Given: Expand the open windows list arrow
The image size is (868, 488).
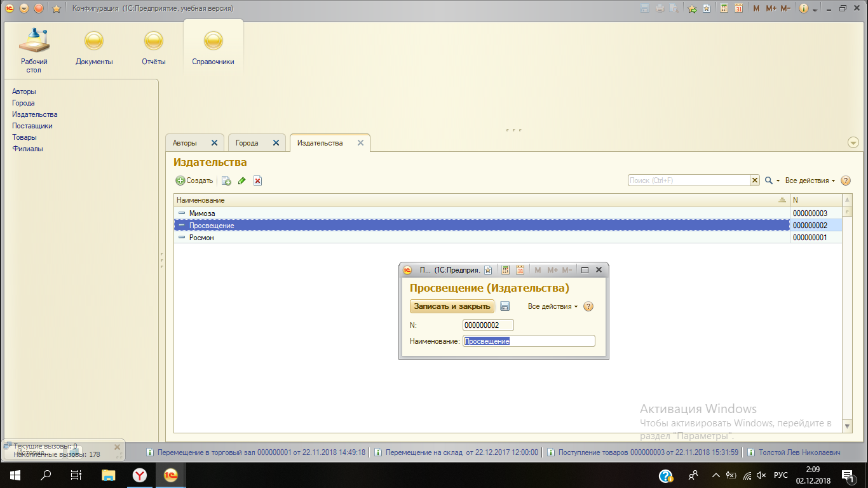Looking at the screenshot, I should point(853,143).
